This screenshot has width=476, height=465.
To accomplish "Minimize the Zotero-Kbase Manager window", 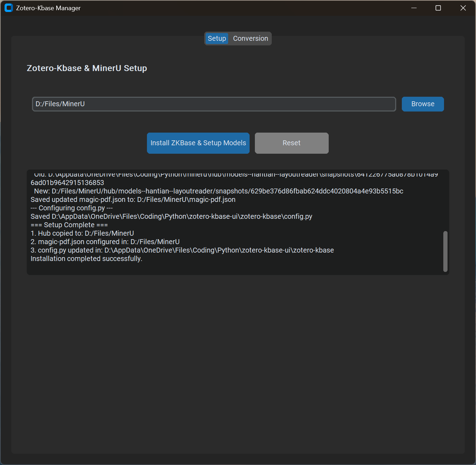I will point(414,8).
